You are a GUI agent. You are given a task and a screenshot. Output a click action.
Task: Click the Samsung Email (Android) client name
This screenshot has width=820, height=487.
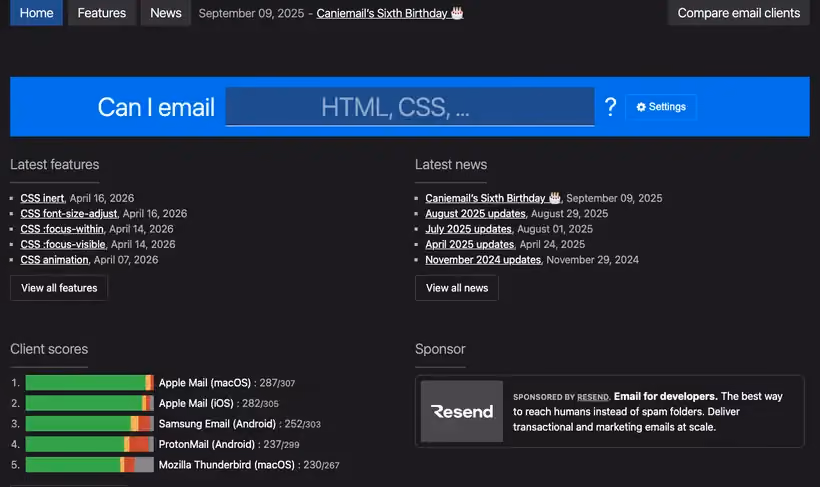217,424
